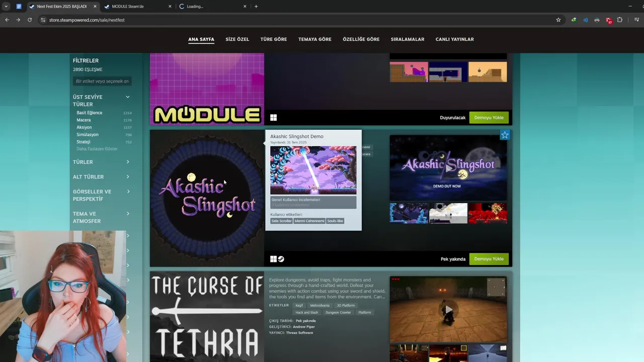Open the TEMAYA GÖRE menu item
This screenshot has width=644, height=362.
pyautogui.click(x=315, y=39)
